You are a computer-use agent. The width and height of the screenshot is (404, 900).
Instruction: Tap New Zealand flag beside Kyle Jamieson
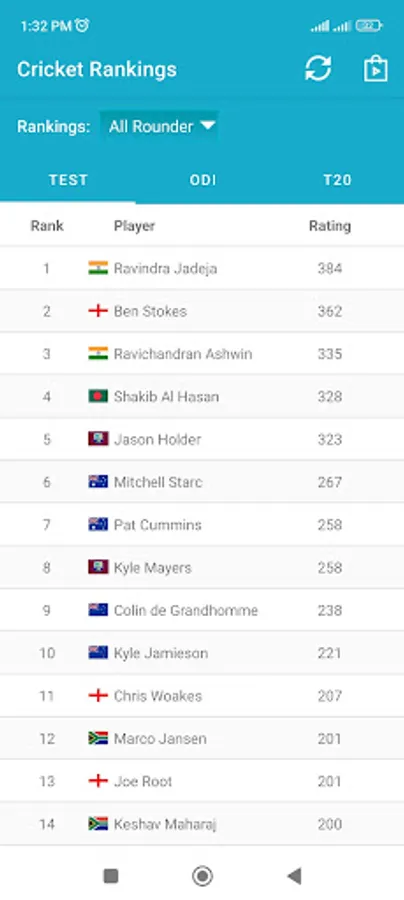pyautogui.click(x=98, y=653)
